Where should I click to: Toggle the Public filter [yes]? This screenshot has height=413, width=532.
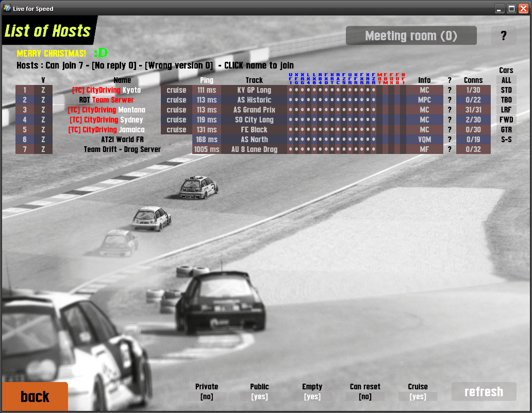pos(259,397)
